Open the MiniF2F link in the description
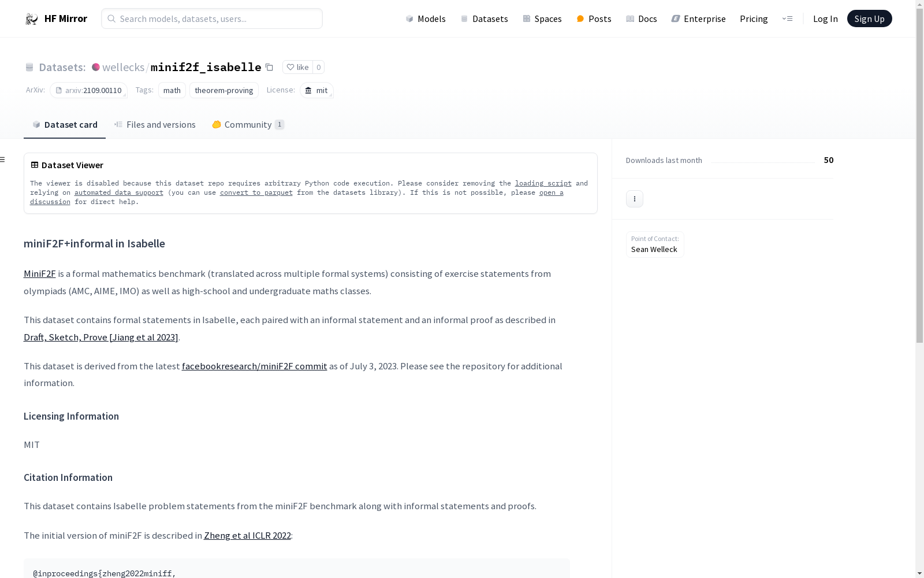Screen dimensions: 924x578 coord(40,274)
